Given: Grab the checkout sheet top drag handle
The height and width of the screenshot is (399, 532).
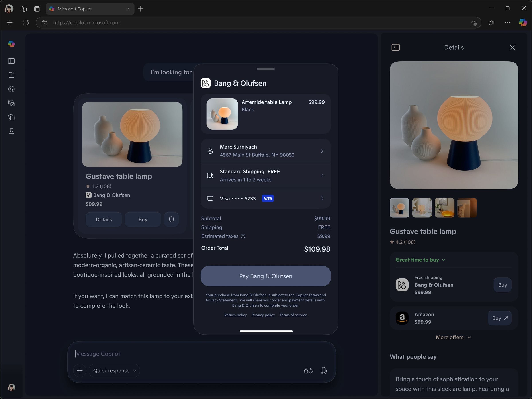Looking at the screenshot, I should coord(266,69).
